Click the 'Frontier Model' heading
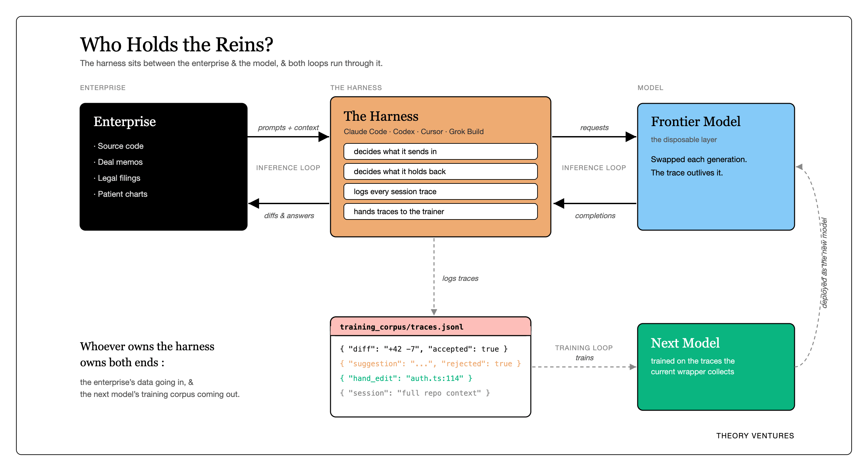Viewport: 868px width, 471px height. pyautogui.click(x=695, y=121)
